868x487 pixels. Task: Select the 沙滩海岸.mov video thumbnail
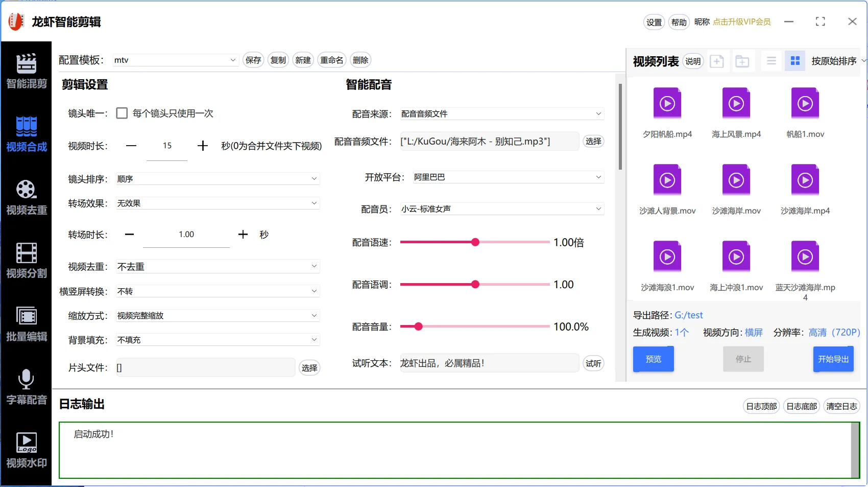pos(736,180)
